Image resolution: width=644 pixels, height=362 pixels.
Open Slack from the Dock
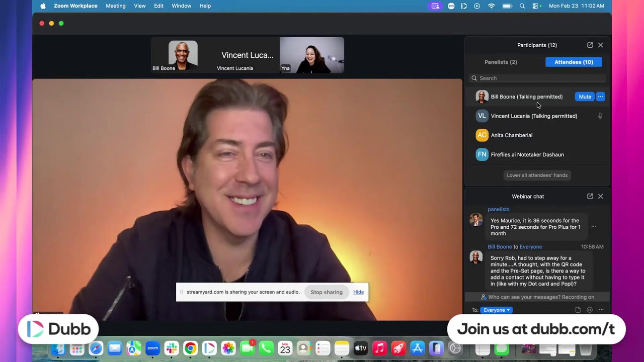172,348
